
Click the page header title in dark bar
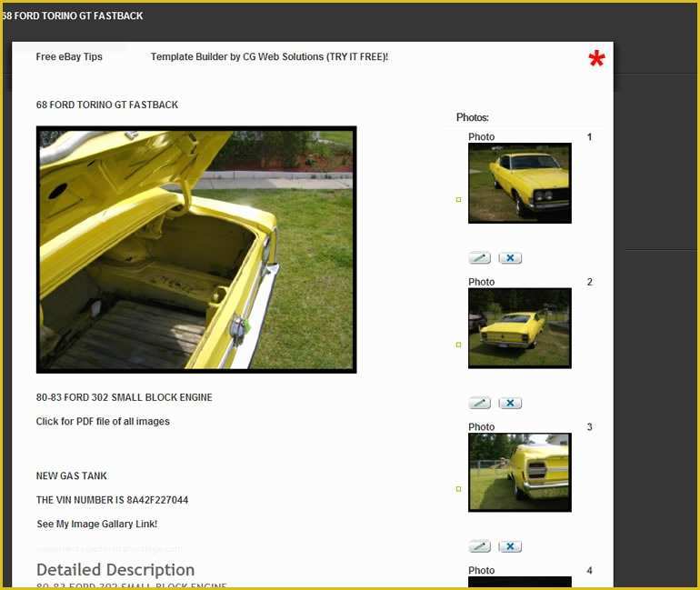point(73,15)
